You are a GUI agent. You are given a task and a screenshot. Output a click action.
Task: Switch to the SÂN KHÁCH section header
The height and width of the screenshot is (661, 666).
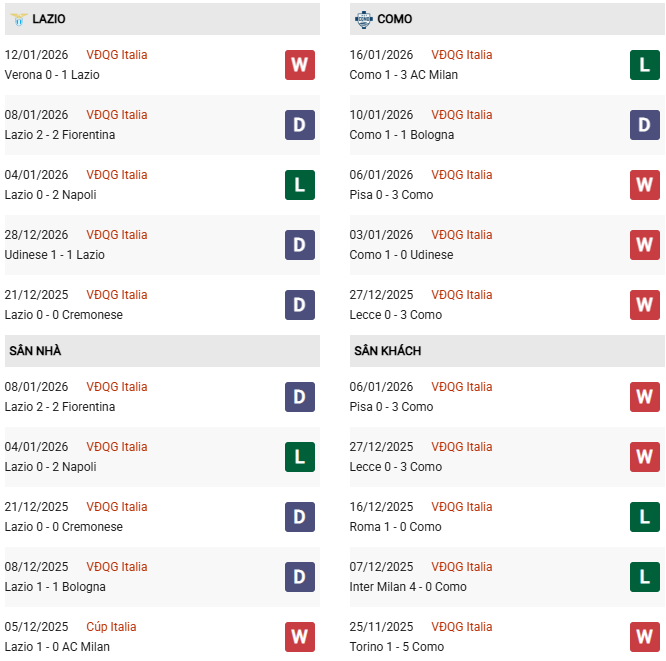(387, 351)
